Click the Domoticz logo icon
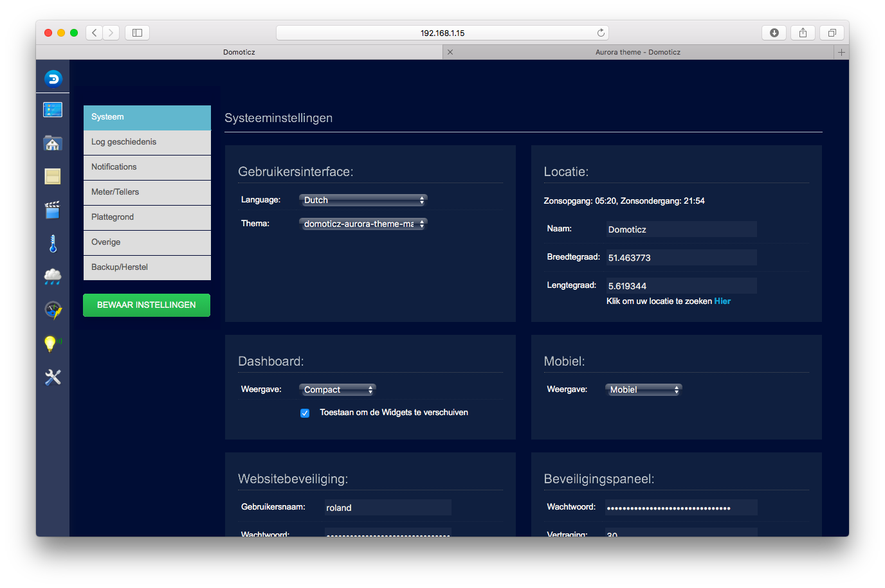The width and height of the screenshot is (885, 588). tap(53, 78)
